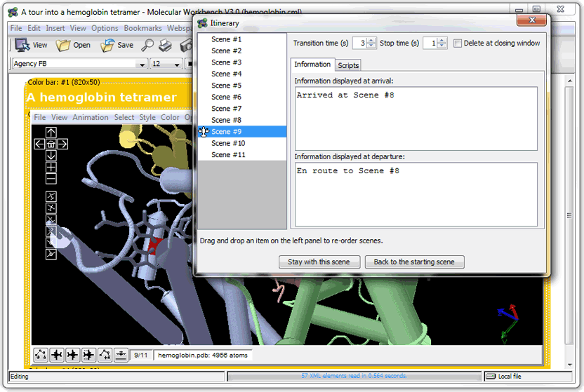The width and height of the screenshot is (584, 392).
Task: Click Stay with this scene button
Action: point(319,262)
